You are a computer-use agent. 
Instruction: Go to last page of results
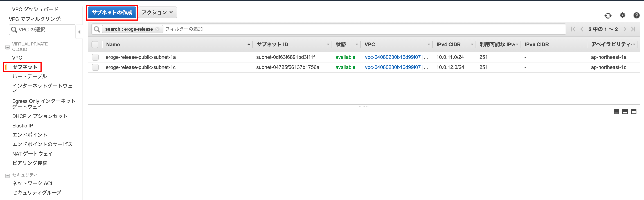coord(633,29)
